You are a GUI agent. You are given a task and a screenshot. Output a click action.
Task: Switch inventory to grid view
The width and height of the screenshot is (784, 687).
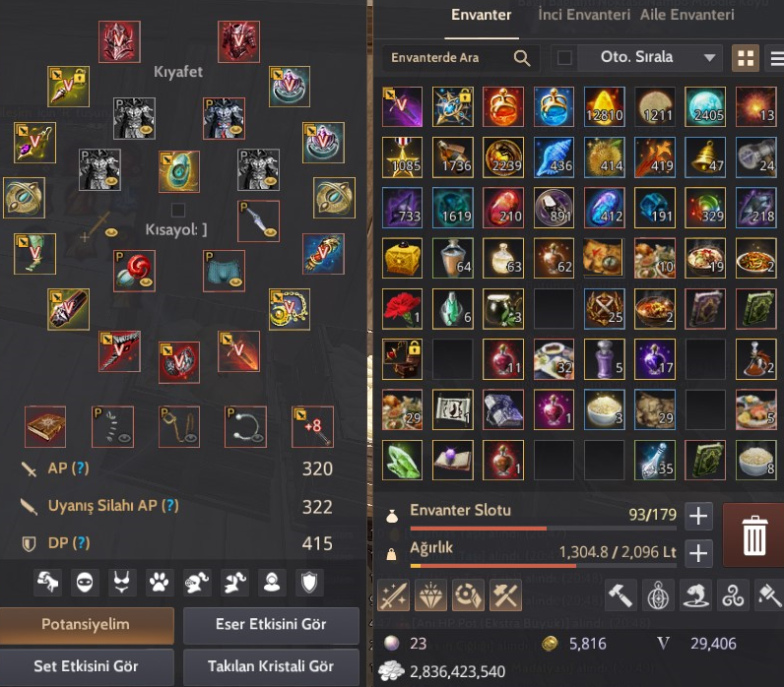[x=746, y=58]
